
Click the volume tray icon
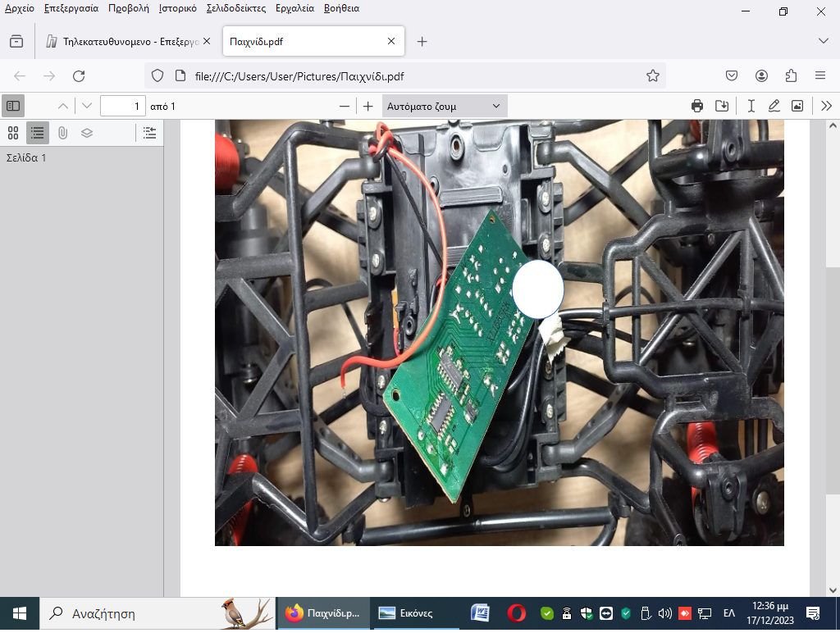[664, 613]
